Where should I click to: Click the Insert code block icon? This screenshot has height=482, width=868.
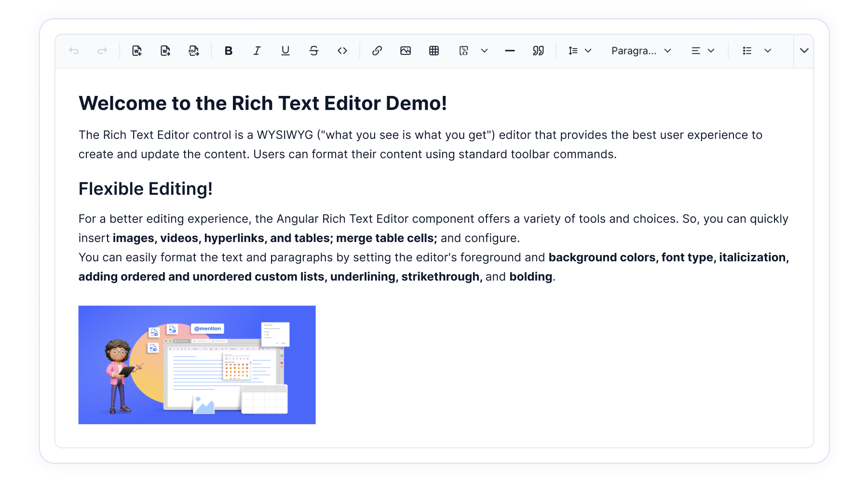pyautogui.click(x=464, y=51)
